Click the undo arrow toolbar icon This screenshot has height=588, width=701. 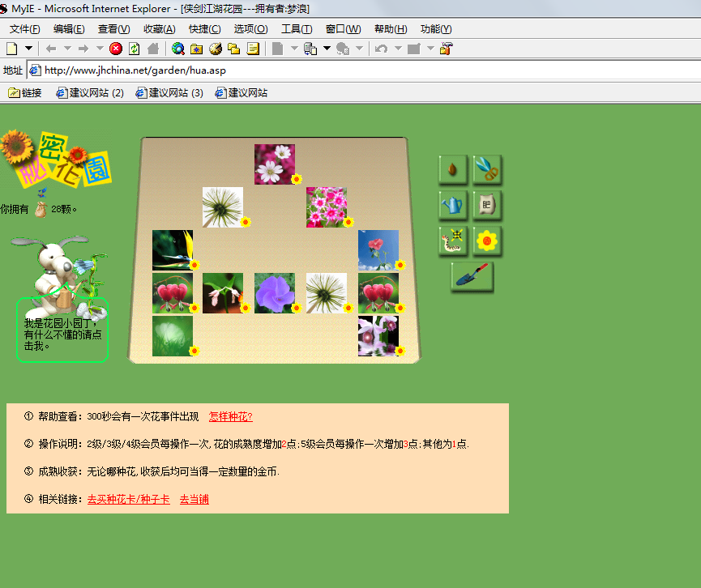pos(382,49)
